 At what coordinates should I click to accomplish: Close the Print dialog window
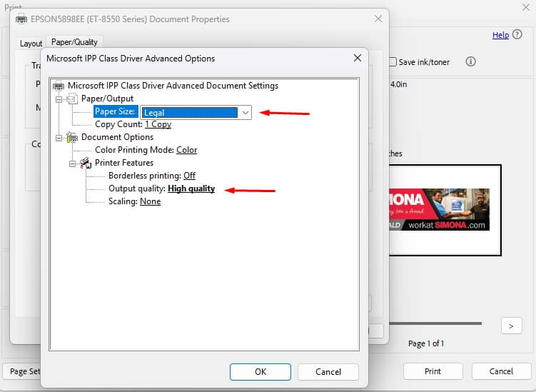pyautogui.click(x=526, y=7)
